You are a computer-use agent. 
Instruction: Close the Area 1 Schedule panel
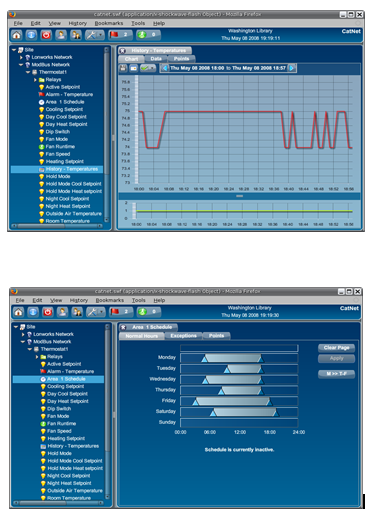coord(123,327)
